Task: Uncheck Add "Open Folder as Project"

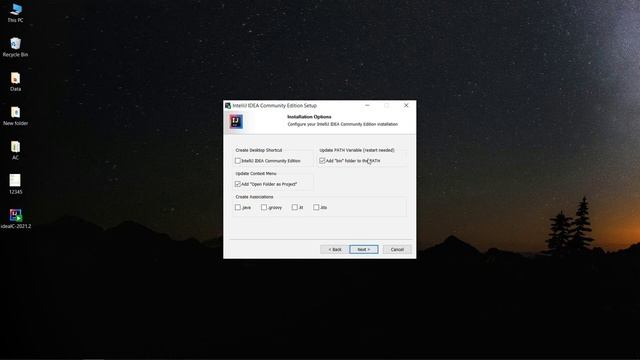Action: (238, 184)
